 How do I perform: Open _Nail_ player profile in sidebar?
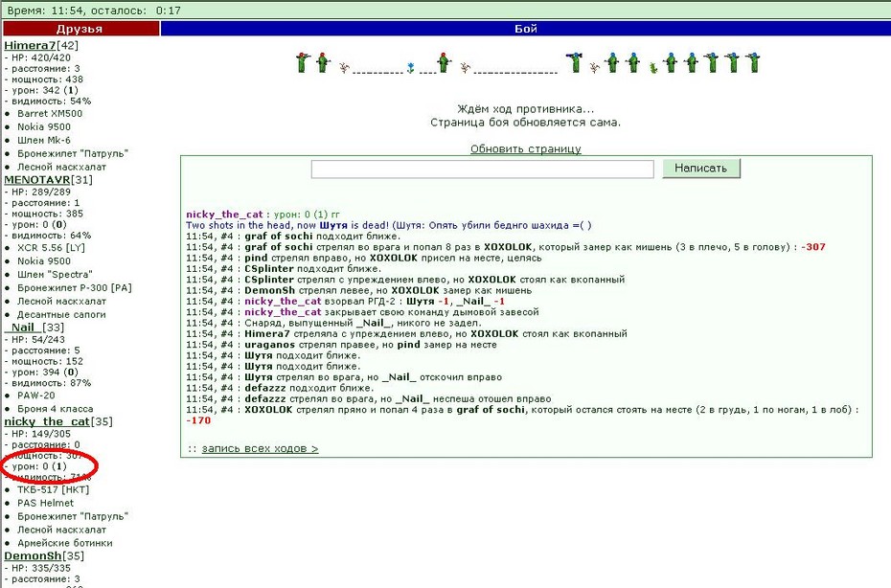pyautogui.click(x=23, y=328)
